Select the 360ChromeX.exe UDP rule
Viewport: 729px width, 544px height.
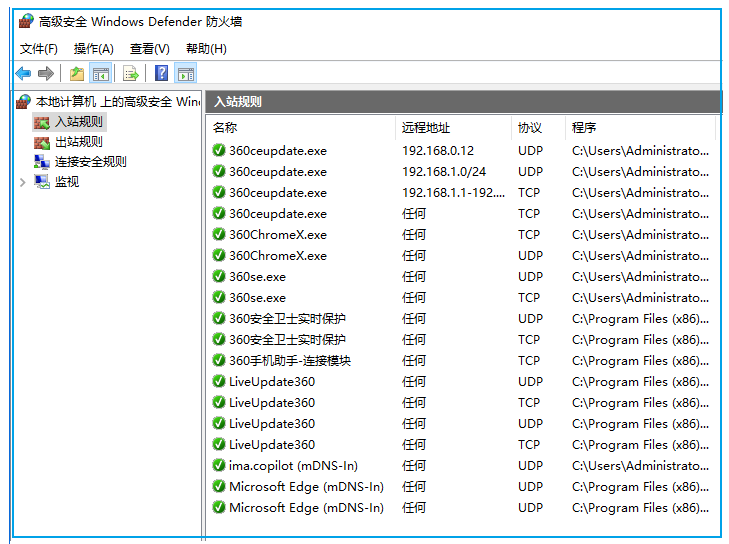pyautogui.click(x=463, y=255)
